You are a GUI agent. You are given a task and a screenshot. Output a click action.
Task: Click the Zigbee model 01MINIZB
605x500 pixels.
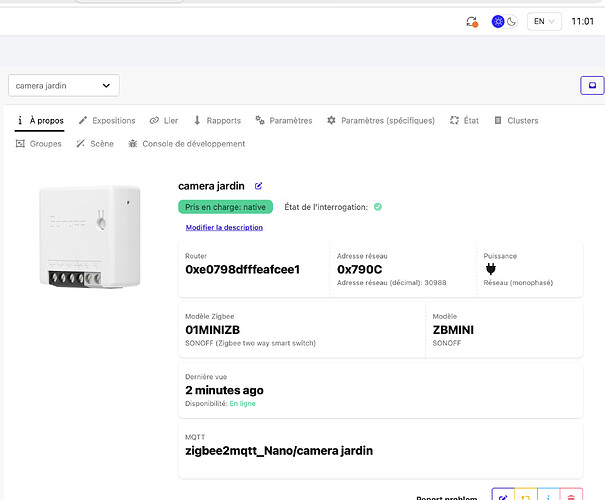pos(213,330)
